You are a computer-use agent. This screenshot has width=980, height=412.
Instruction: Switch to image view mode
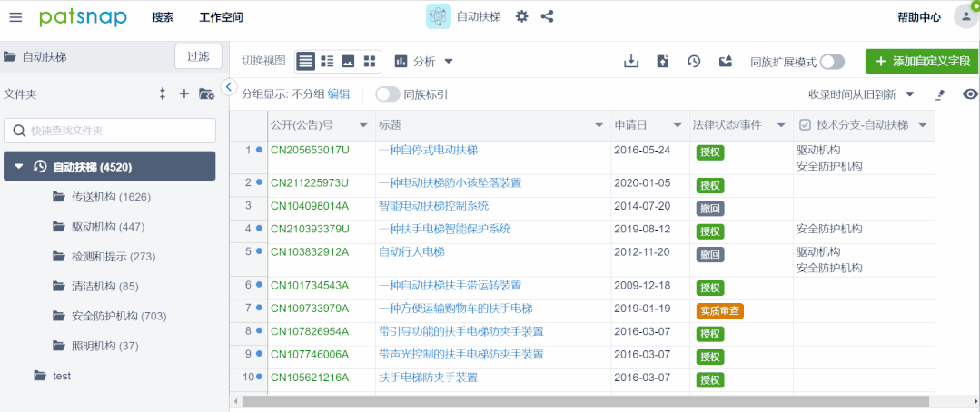pyautogui.click(x=348, y=61)
